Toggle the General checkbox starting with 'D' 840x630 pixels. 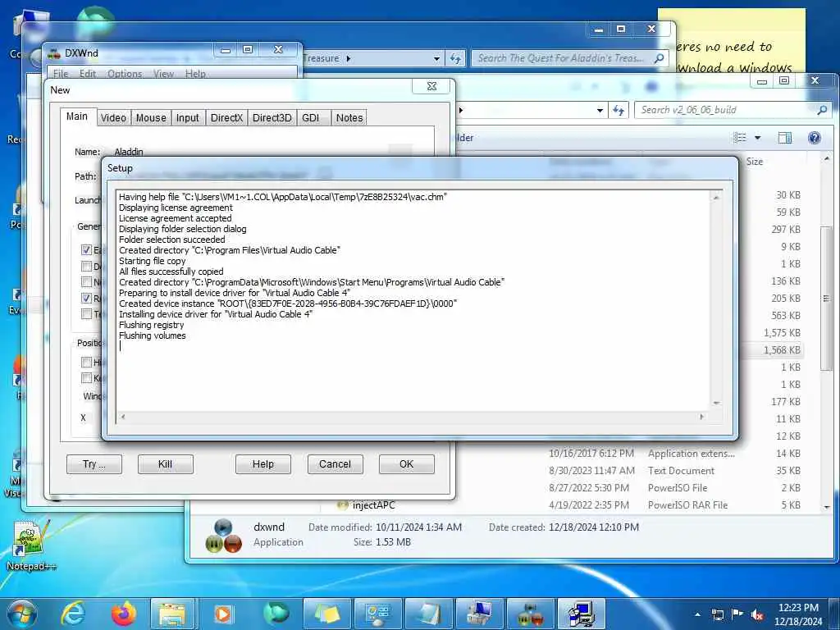86,267
